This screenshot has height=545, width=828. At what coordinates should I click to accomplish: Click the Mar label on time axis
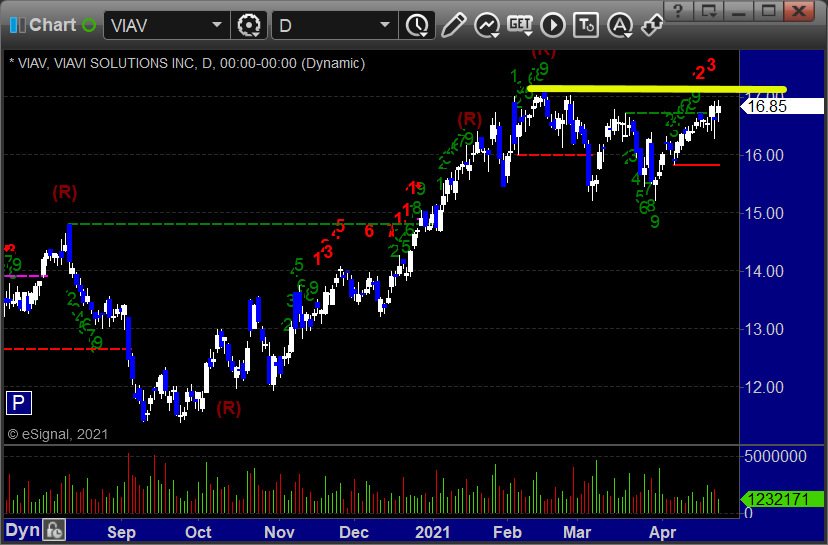[x=577, y=532]
